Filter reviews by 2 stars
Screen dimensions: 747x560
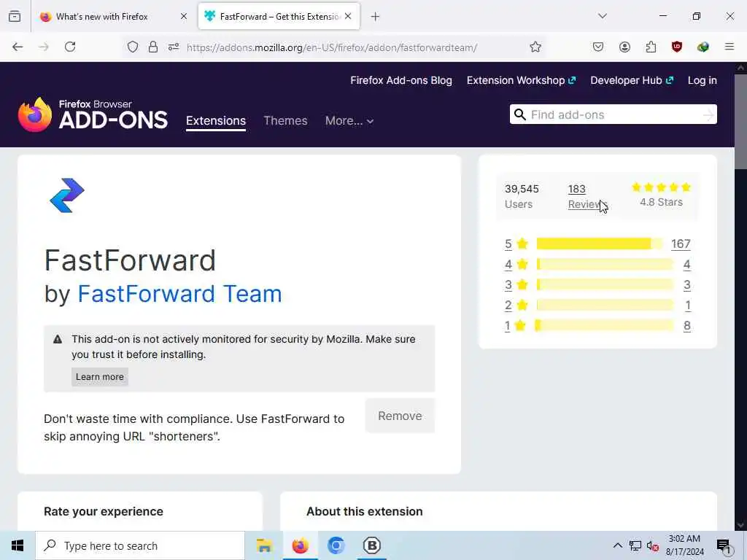click(516, 306)
